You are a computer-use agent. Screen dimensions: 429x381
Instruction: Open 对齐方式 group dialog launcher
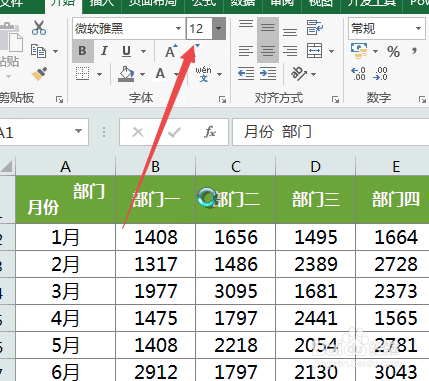coord(335,99)
